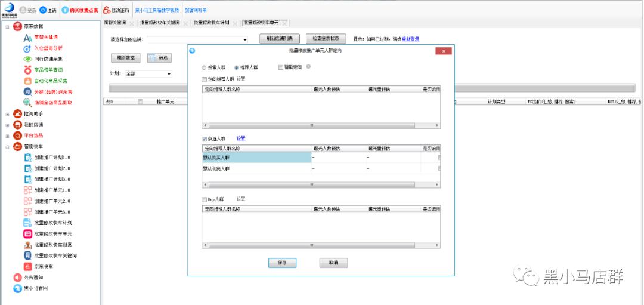Click the 批量修改快车单元 pink icon
644x305 pixels.
(x=27, y=233)
